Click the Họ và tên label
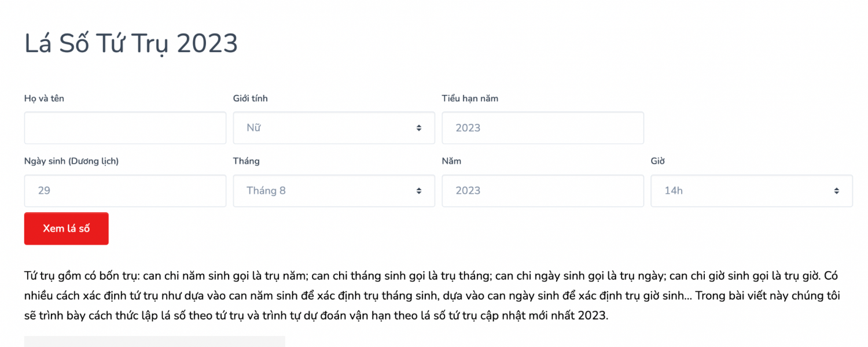Image resolution: width=868 pixels, height=347 pixels. point(44,98)
